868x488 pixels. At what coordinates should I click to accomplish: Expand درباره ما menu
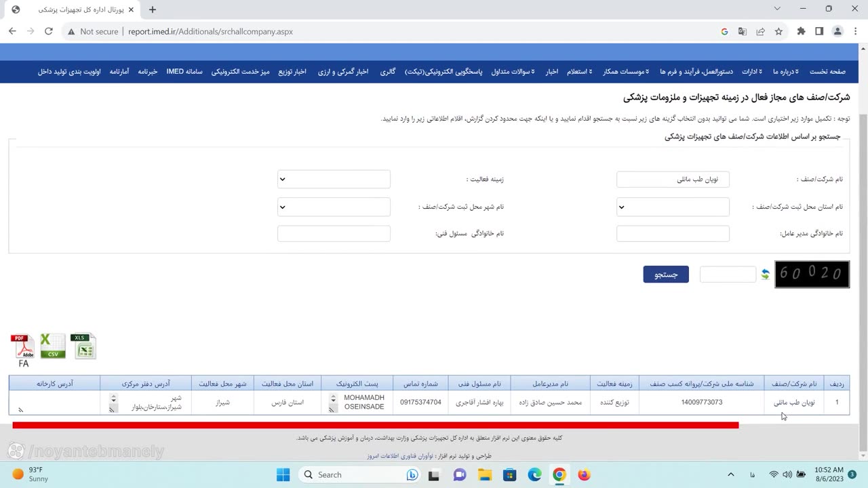point(785,72)
